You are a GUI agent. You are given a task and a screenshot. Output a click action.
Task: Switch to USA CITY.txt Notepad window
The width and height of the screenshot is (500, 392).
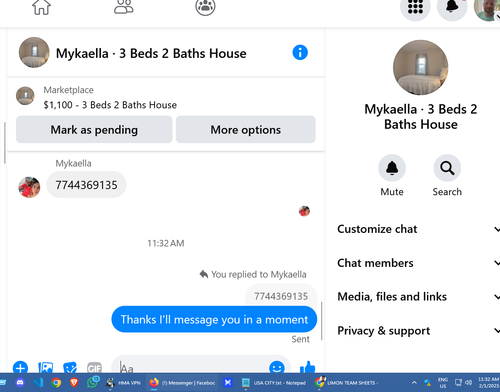(274, 383)
